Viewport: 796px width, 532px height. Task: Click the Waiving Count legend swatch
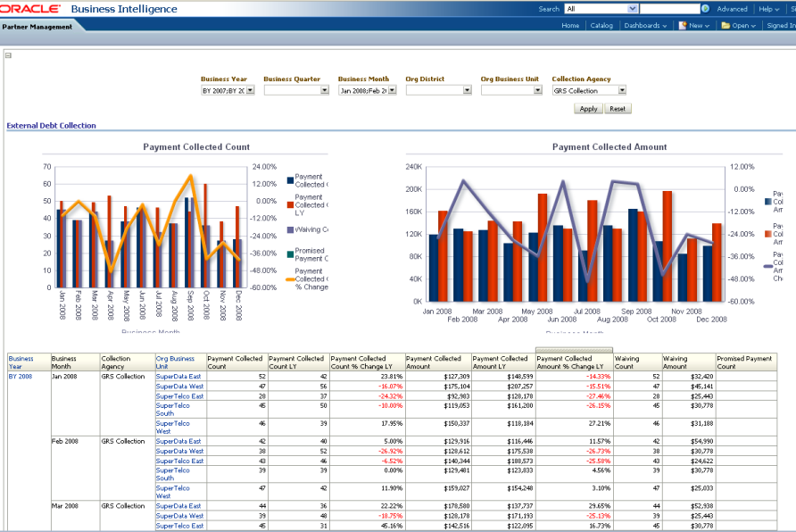coord(290,229)
